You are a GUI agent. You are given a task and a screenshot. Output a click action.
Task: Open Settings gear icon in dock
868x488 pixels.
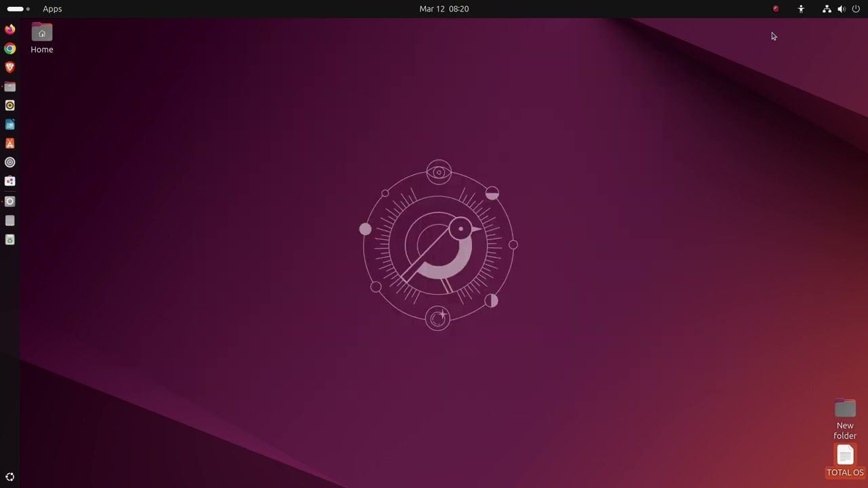click(9, 201)
